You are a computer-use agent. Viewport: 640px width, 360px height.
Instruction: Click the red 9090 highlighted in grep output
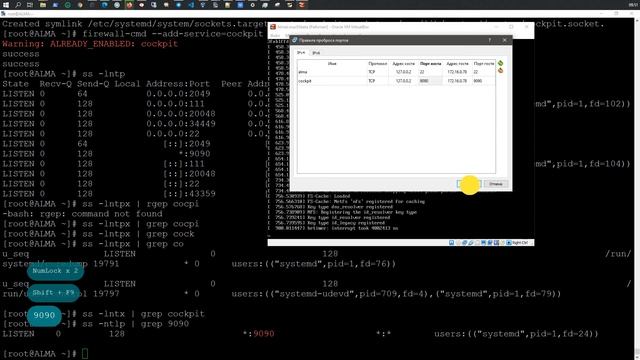click(264, 334)
